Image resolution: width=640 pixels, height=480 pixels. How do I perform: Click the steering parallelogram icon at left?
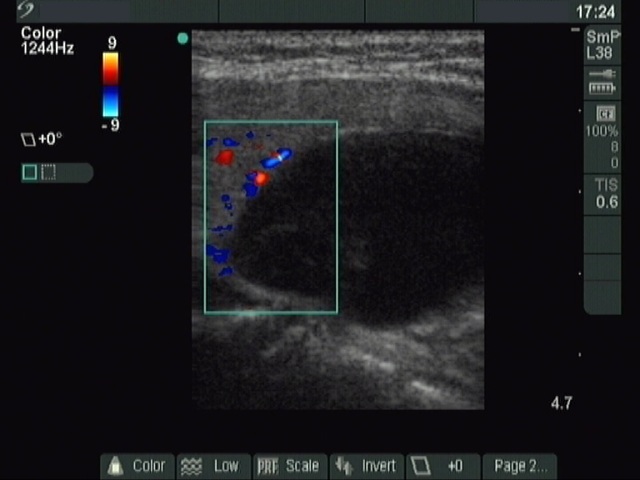point(28,140)
